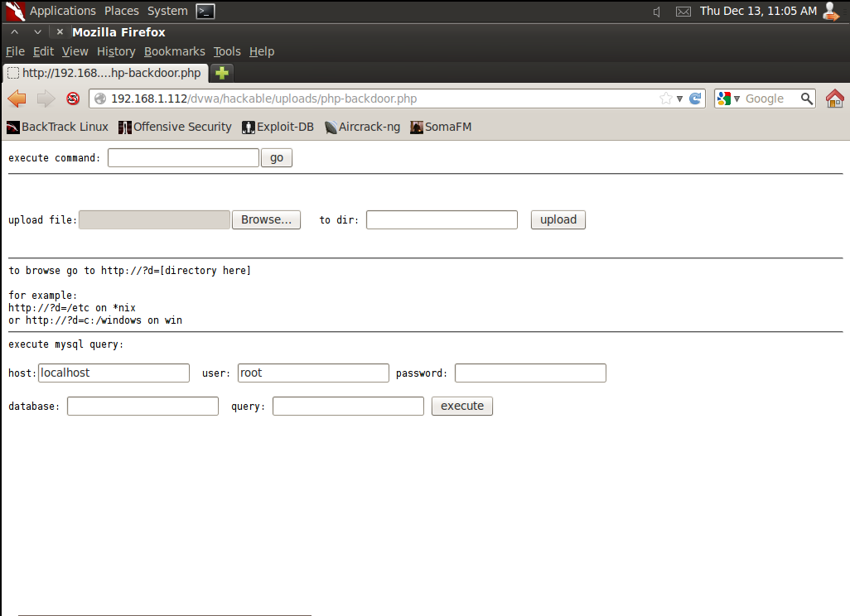Open the Tools menu
The height and width of the screenshot is (616, 850).
[227, 51]
